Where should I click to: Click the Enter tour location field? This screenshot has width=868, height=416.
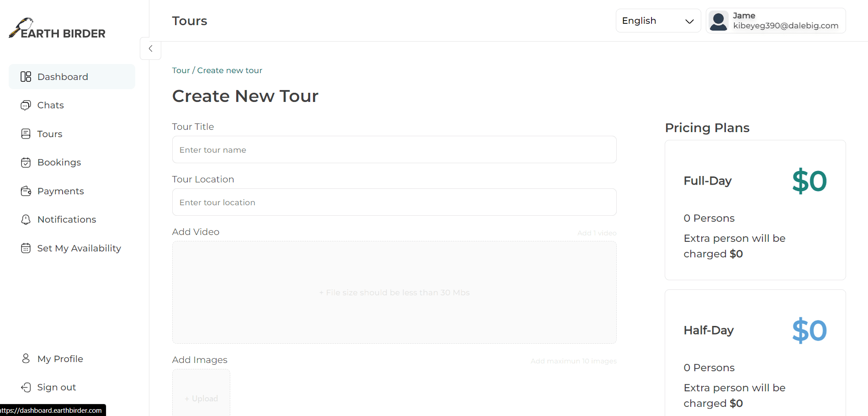coord(394,202)
